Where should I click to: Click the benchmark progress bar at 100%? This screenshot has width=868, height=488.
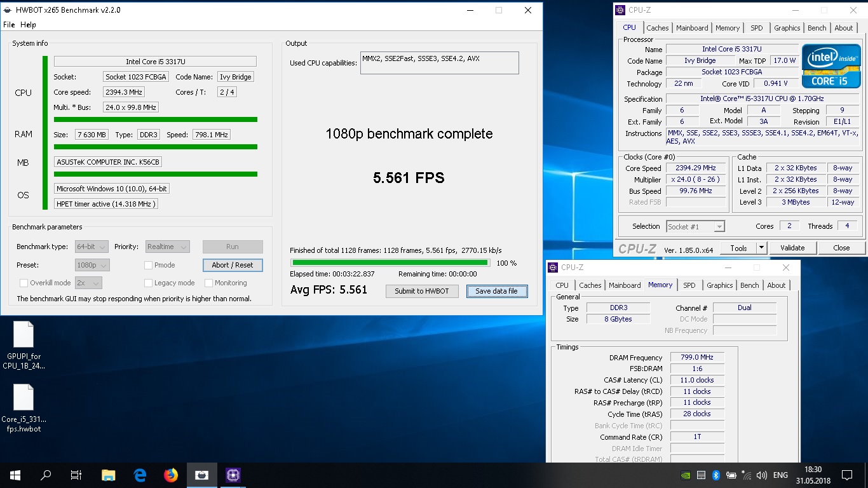(390, 262)
